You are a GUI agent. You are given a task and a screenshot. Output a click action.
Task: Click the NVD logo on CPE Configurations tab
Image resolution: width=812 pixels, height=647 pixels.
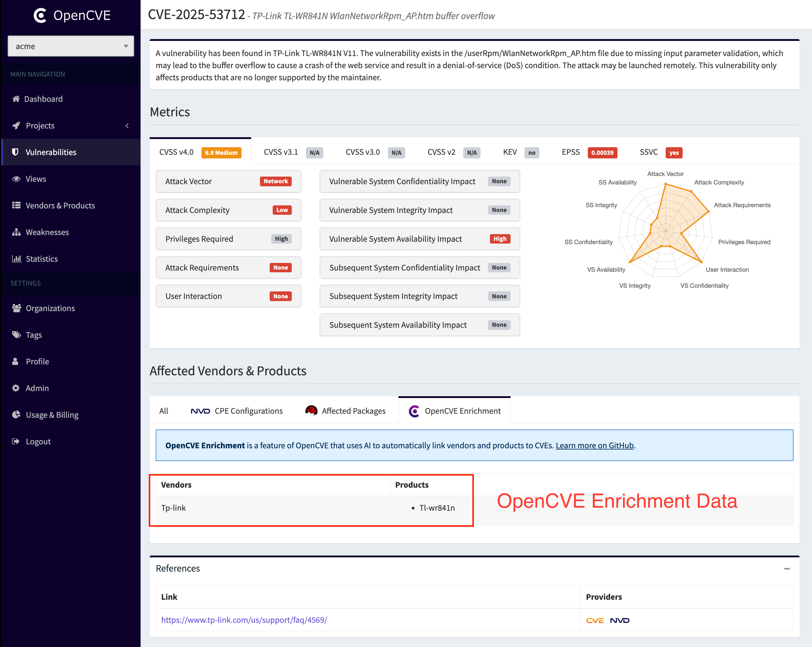(200, 411)
